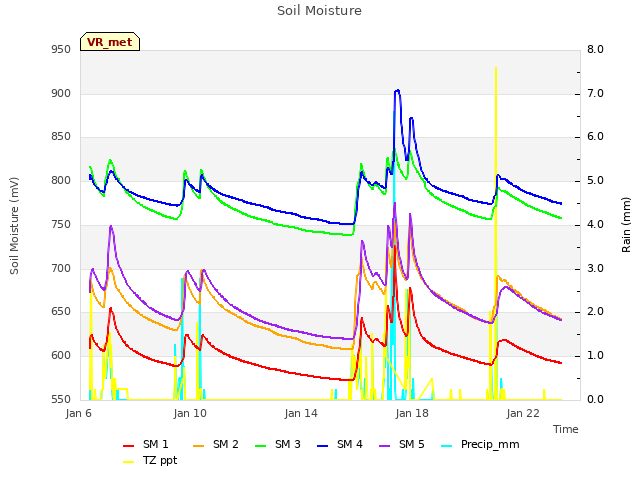The width and height of the screenshot is (640, 480).
Task: Click the yellow TZ ppt legend color marker
Action: click(x=129, y=462)
